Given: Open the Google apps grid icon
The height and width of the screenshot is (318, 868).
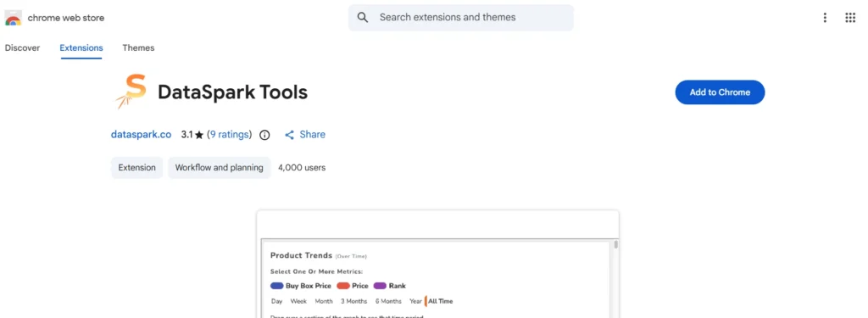Looking at the screenshot, I should pos(850,18).
